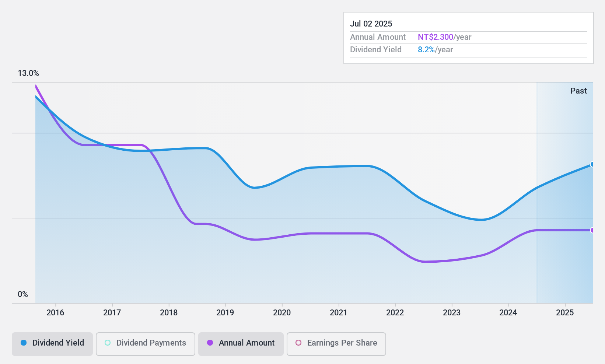
Task: Enable the Earnings Per Share series
Action: tap(336, 344)
